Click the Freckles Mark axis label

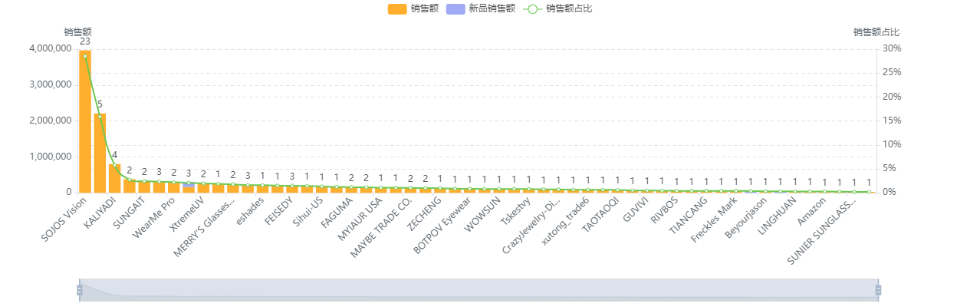coord(714,220)
